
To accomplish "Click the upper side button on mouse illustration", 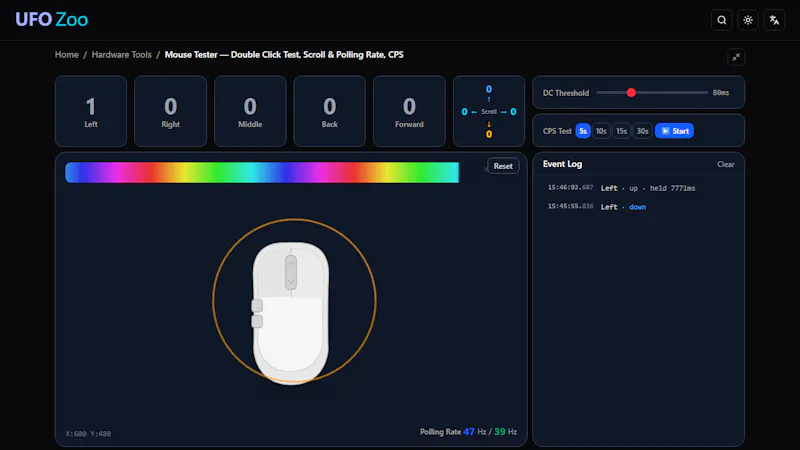I will pyautogui.click(x=257, y=306).
